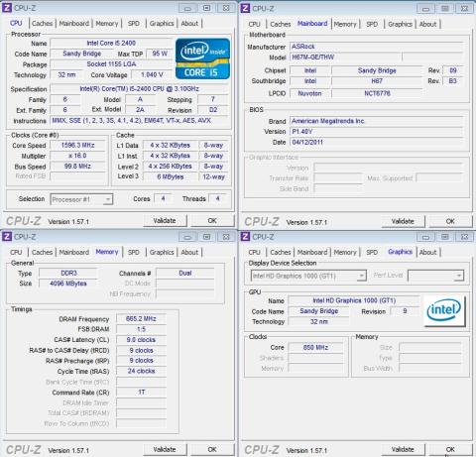Select CPU tab in the Memory window

tap(16, 252)
